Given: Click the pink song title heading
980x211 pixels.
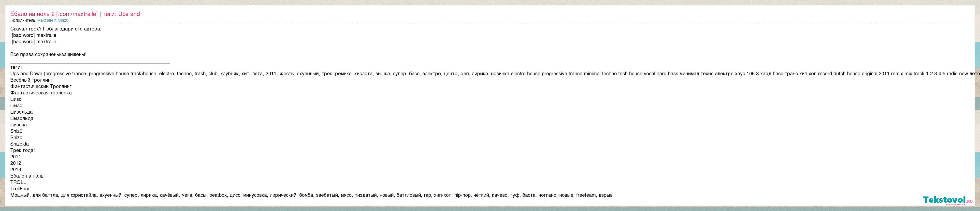Looking at the screenshot, I should [75, 14].
